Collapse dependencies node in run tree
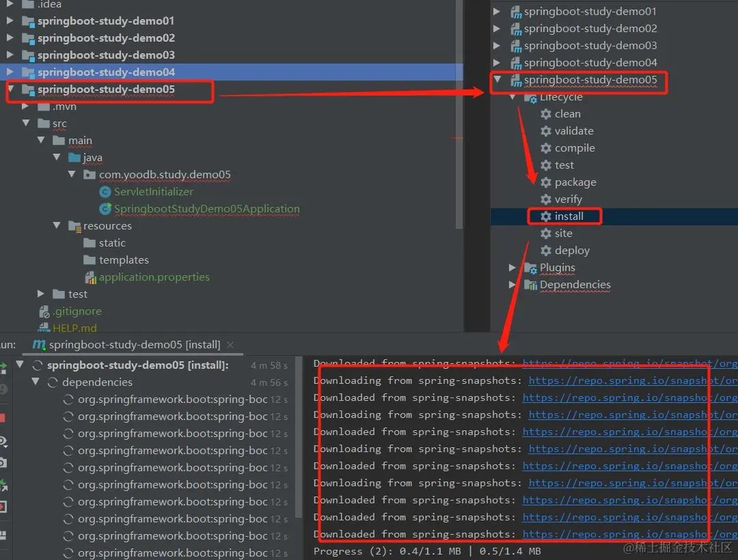This screenshot has width=738, height=560. (36, 382)
